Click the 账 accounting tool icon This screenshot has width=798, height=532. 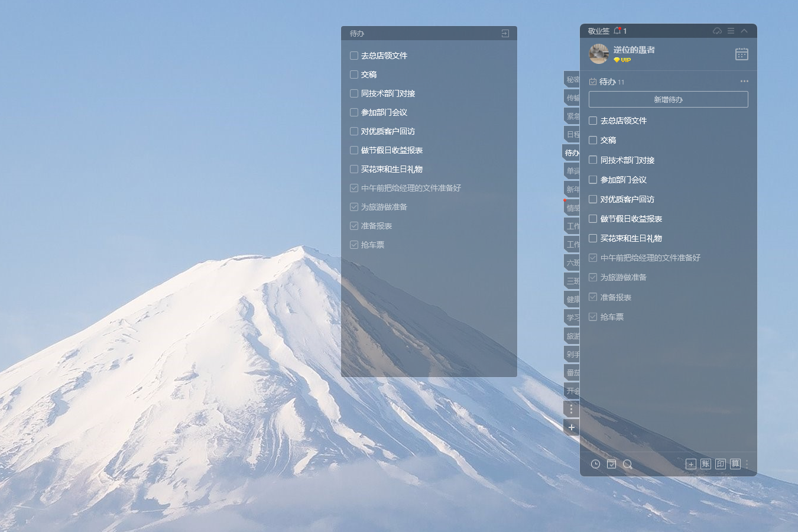tap(705, 464)
